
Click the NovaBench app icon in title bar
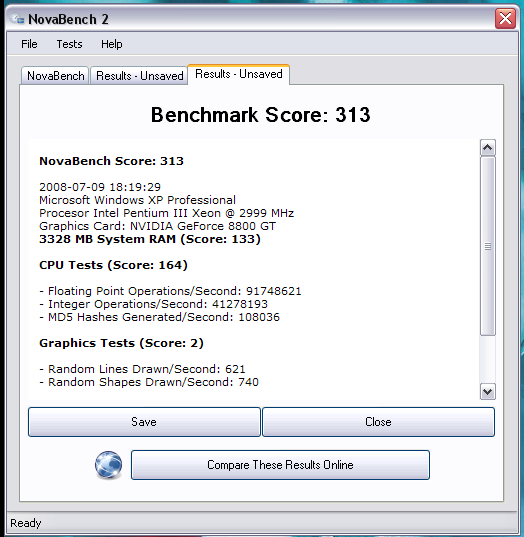pos(17,19)
